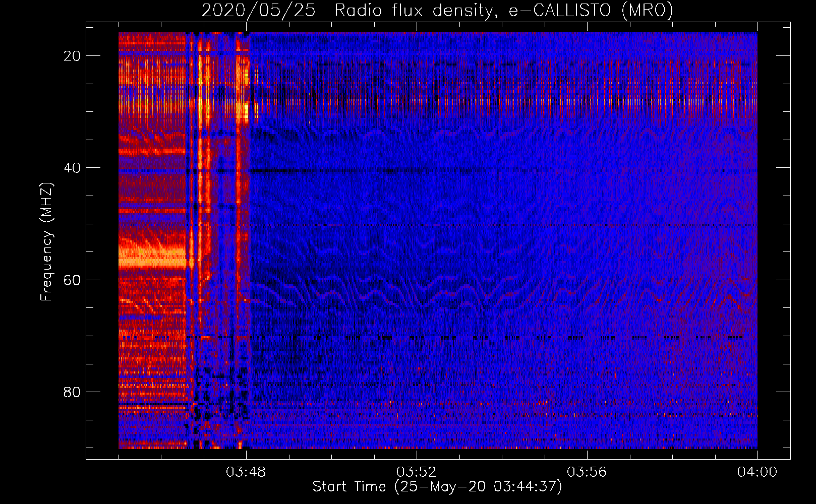The width and height of the screenshot is (816, 504).
Task: Click the frequency tick label 60
Action: [73, 280]
